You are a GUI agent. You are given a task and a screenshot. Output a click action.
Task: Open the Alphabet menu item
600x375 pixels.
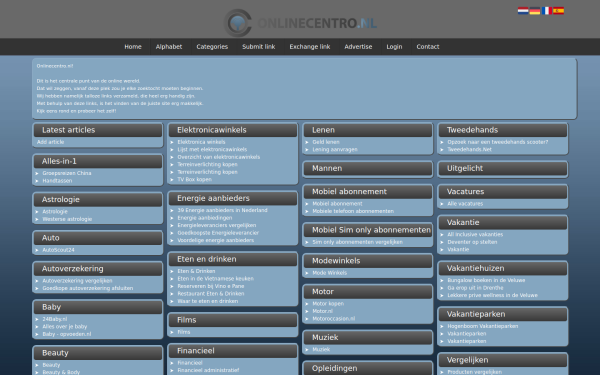point(169,47)
